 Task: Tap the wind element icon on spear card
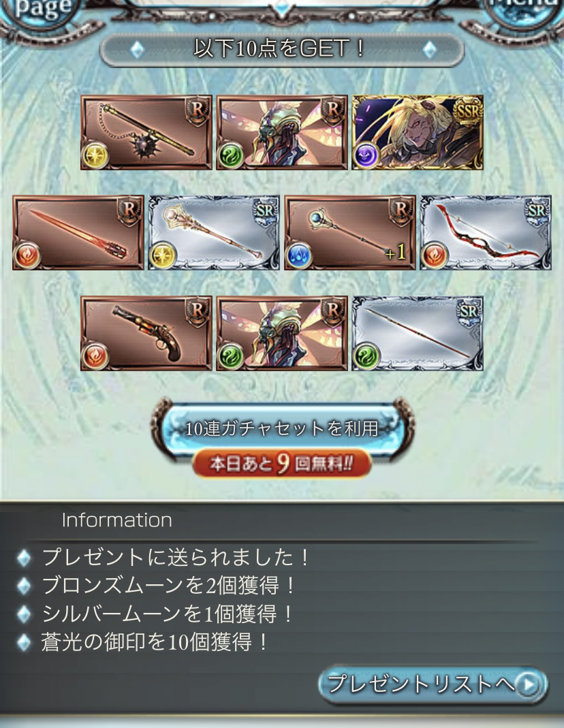click(x=366, y=356)
